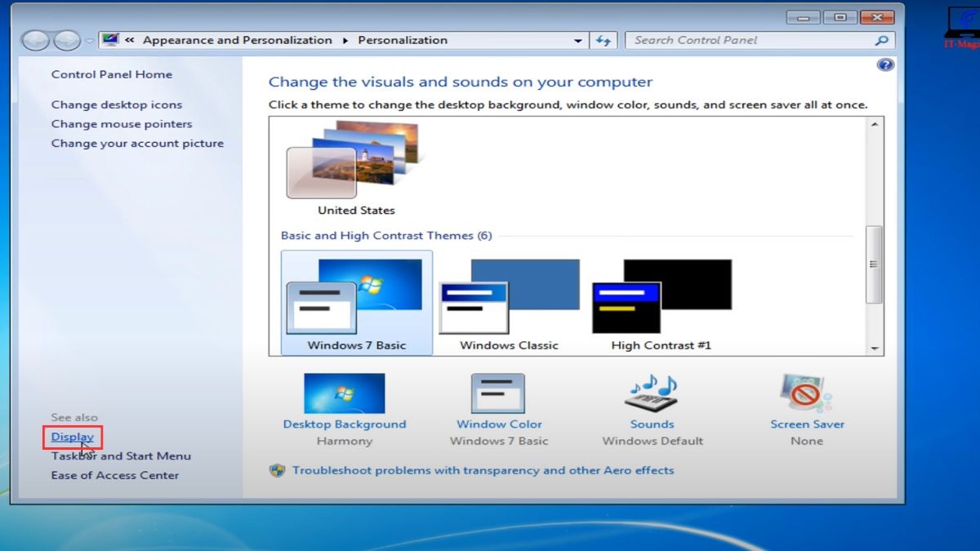Open the Sounds text link
This screenshot has width=980, height=551.
coord(653,424)
